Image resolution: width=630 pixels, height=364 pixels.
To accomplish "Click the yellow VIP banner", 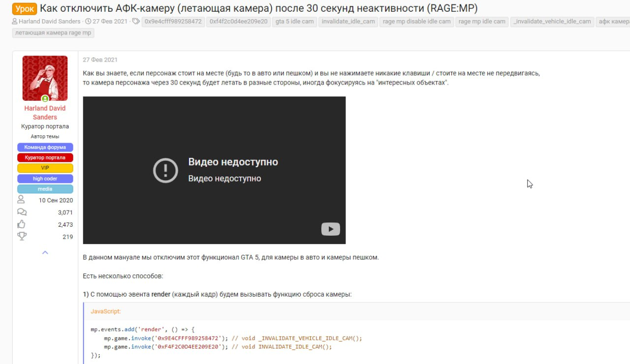I will (45, 168).
